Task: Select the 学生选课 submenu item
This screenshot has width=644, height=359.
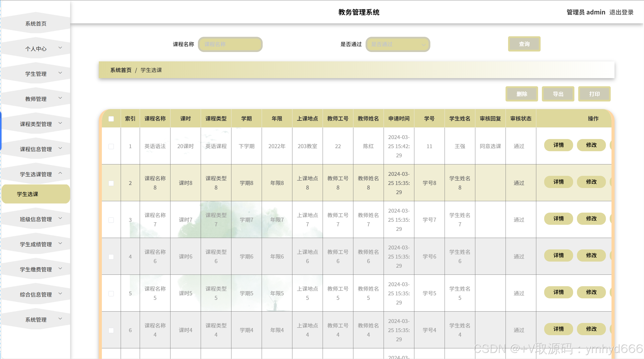Action: [x=28, y=194]
